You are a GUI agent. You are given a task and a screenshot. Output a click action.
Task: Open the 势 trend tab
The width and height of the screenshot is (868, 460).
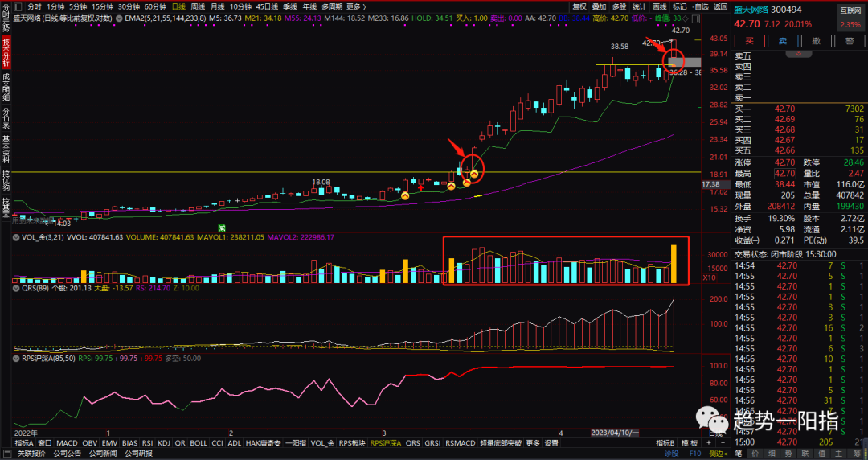coord(788,454)
